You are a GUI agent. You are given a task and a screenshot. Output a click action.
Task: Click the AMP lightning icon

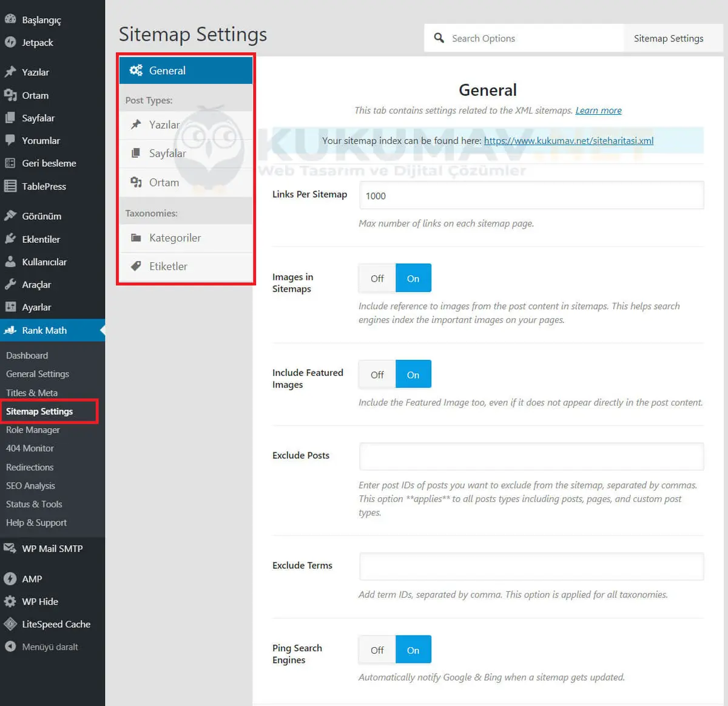click(10, 579)
